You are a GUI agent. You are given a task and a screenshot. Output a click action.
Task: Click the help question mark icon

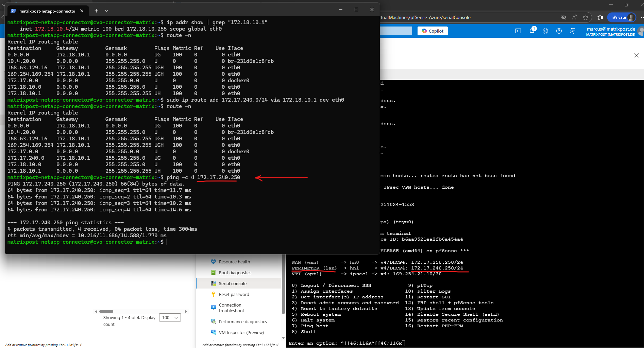[x=559, y=31]
